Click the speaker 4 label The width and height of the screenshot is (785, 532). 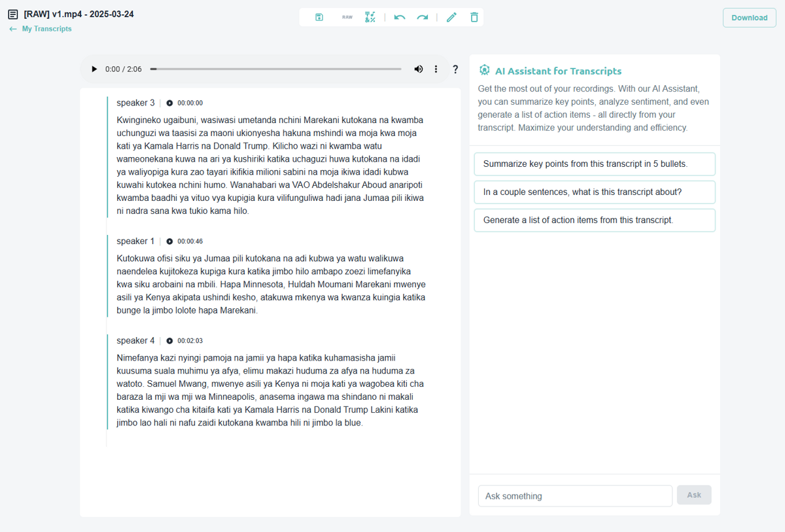pyautogui.click(x=136, y=341)
